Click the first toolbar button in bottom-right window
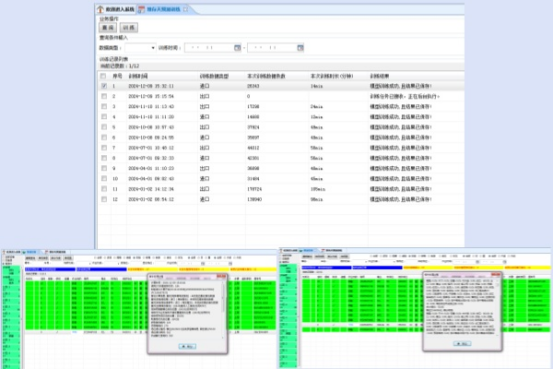 [x=307, y=257]
